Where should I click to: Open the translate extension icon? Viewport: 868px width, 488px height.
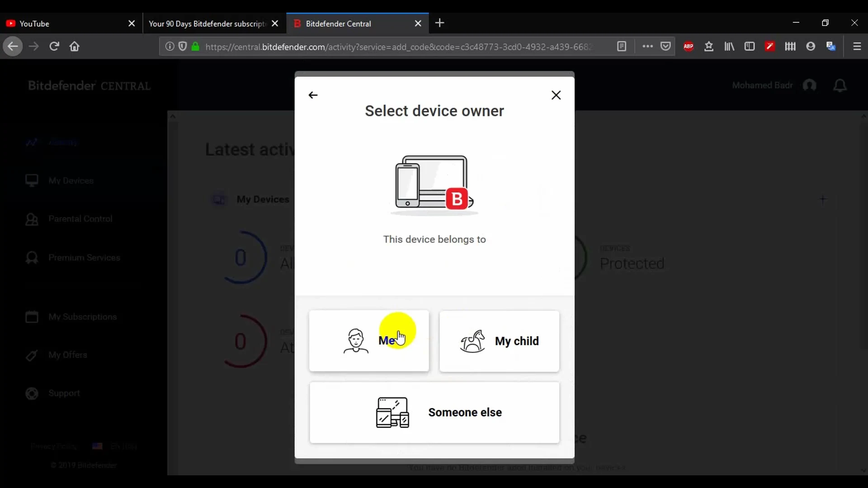(x=831, y=47)
